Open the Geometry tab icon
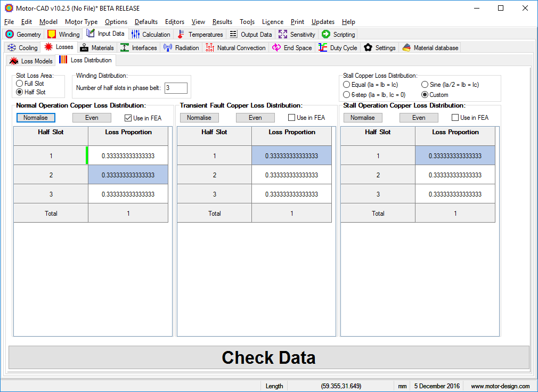The image size is (538, 392). pyautogui.click(x=10, y=34)
